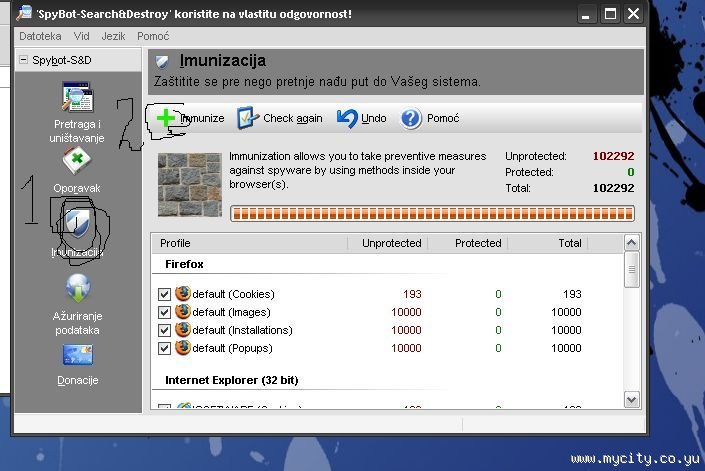Viewport: 705px width, 471px height.
Task: Click the default (Popups) row label
Action: click(x=232, y=348)
